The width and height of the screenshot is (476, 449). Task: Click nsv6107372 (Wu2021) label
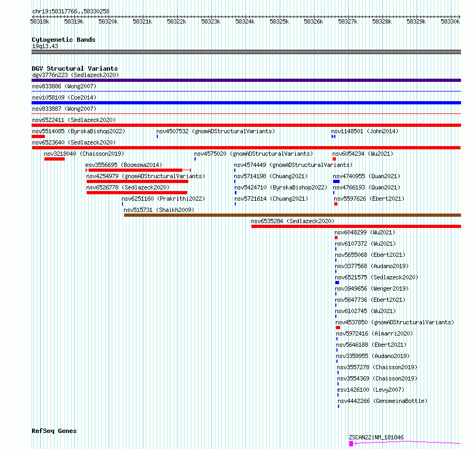(x=365, y=243)
